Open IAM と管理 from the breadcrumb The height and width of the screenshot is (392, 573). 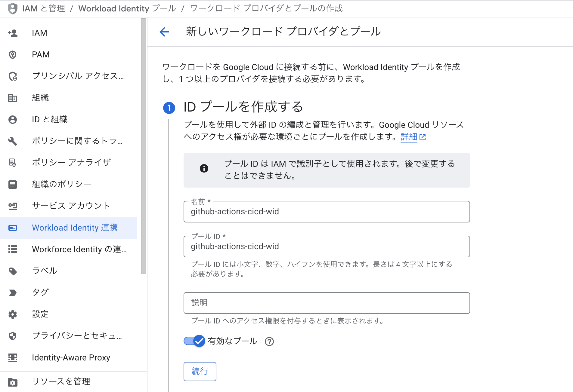(x=43, y=8)
